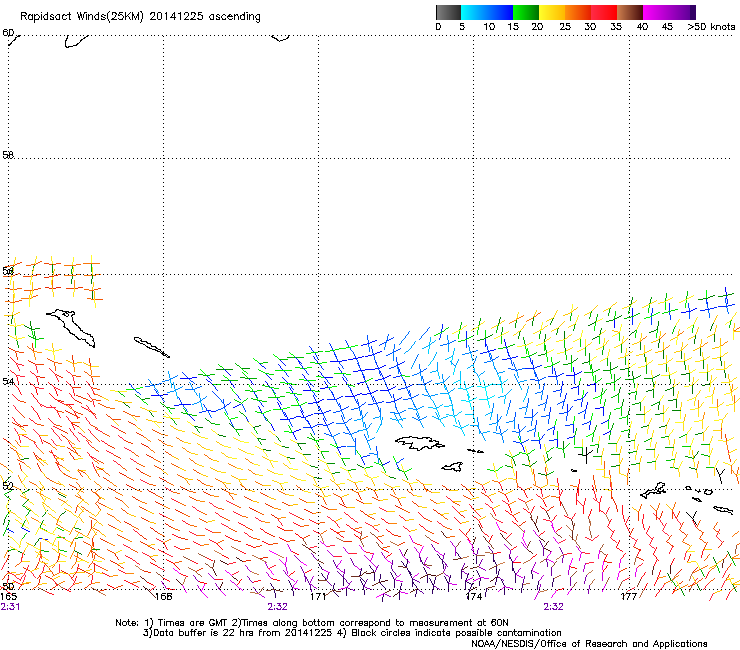The height and width of the screenshot is (650, 740).
Task: Select the magenta 40-45 knots legend color
Action: pos(656,12)
